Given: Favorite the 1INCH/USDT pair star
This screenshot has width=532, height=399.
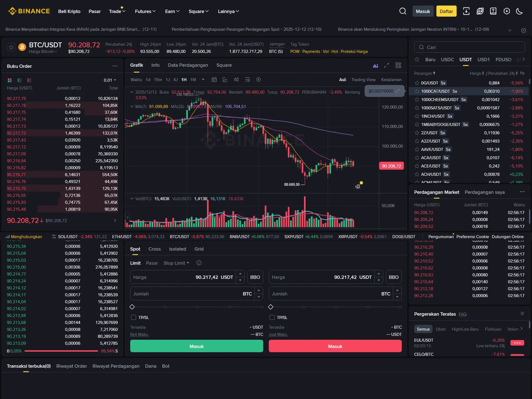Looking at the screenshot, I should pyautogui.click(x=417, y=116).
